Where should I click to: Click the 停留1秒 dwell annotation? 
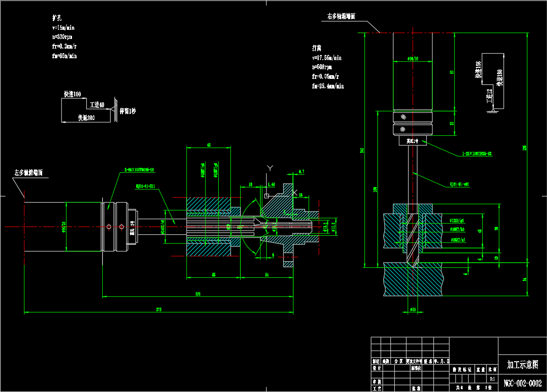point(128,111)
